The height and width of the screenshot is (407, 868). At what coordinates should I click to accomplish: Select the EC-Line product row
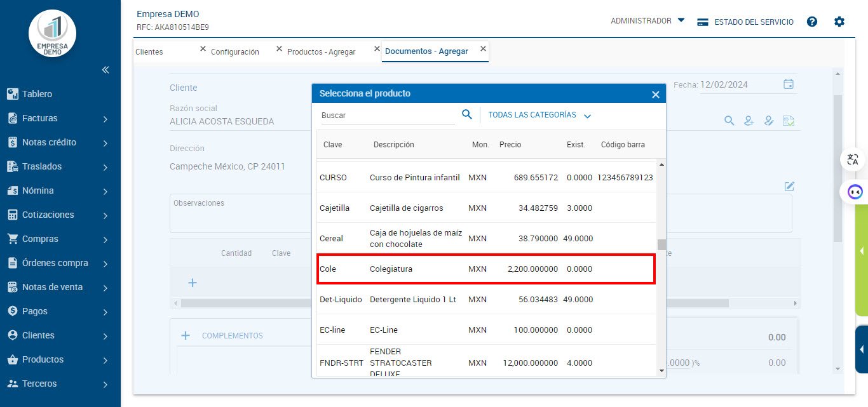coord(486,330)
